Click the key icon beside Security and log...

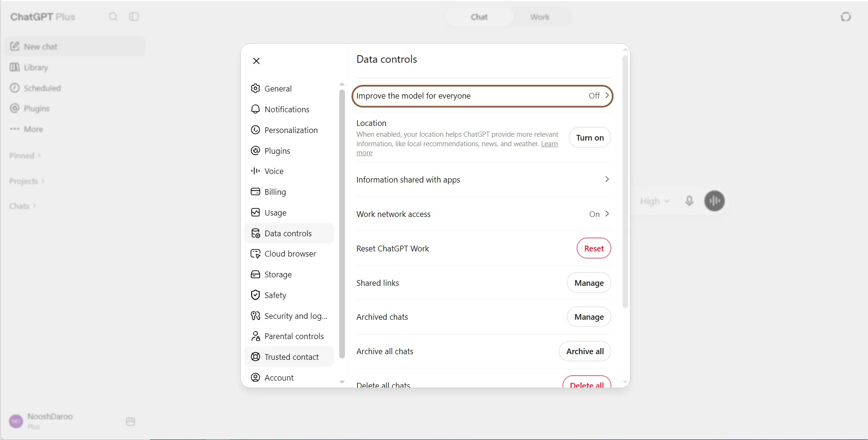pyautogui.click(x=255, y=315)
